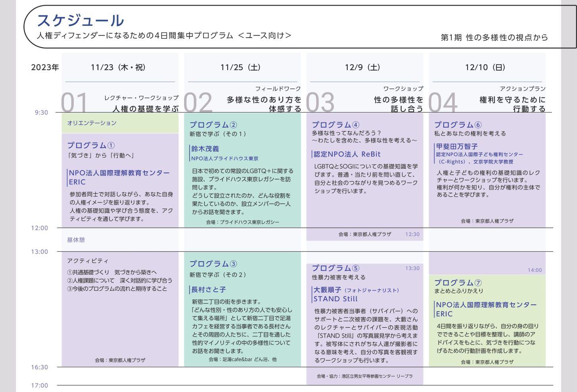Select the プログラム④ heading

[335, 125]
